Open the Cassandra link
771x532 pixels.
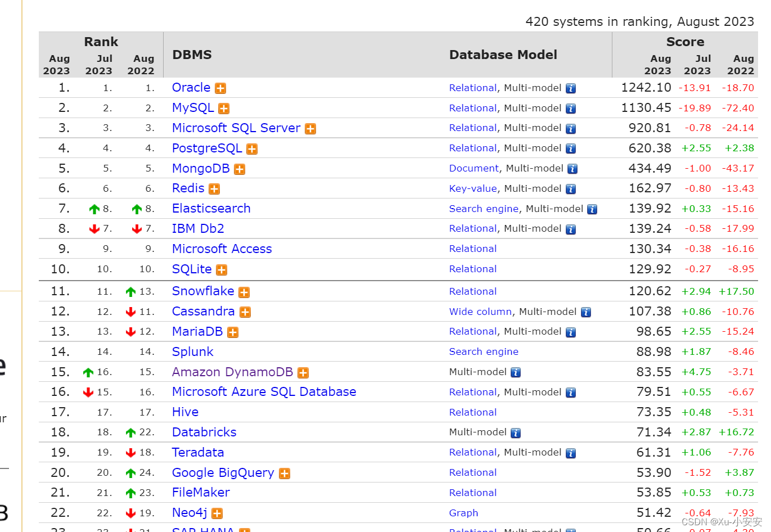click(204, 312)
